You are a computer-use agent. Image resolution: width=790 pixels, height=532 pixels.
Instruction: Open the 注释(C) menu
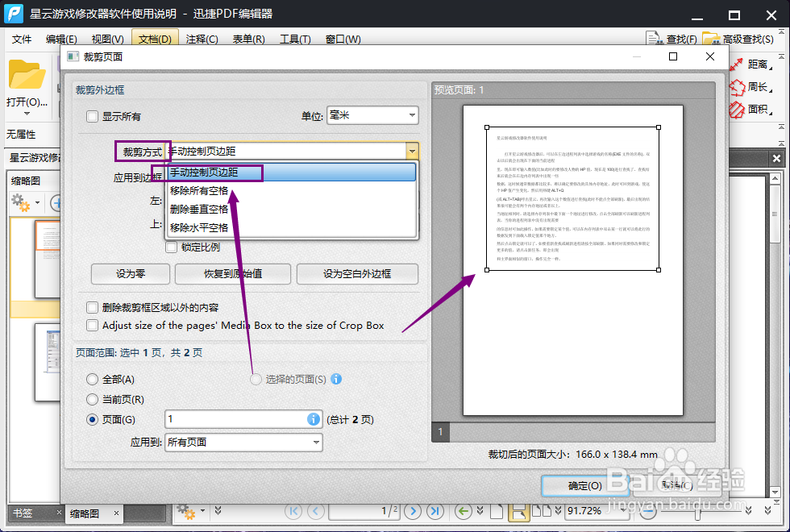pyautogui.click(x=202, y=39)
